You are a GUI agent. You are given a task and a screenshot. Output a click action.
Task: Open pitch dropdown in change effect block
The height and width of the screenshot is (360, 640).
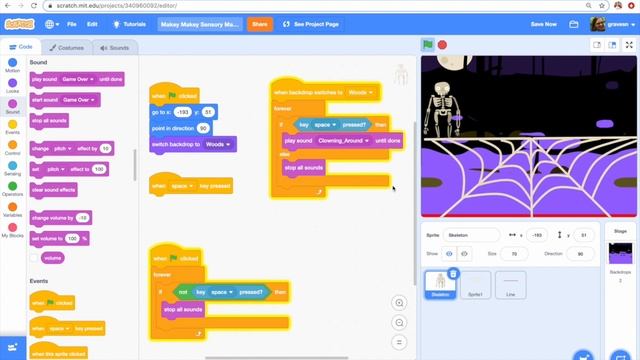pos(62,149)
